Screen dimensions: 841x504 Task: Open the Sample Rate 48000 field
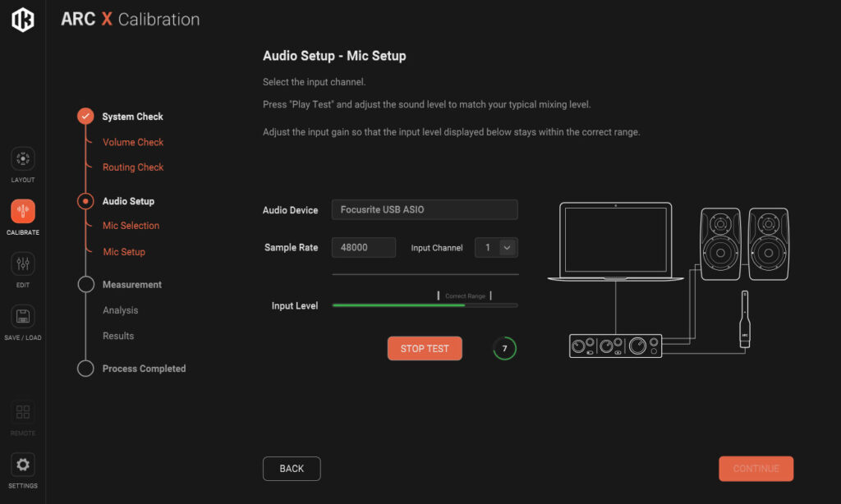[x=364, y=248]
